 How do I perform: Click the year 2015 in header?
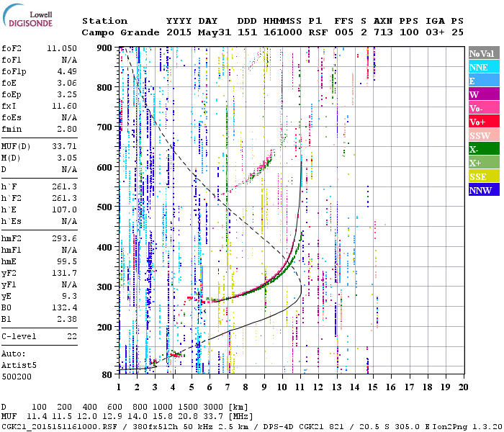point(179,32)
